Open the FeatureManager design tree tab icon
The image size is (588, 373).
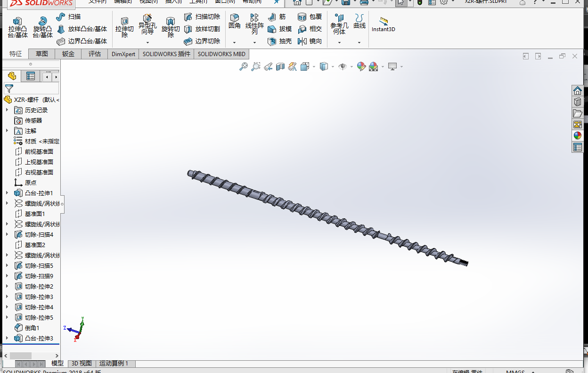point(12,76)
